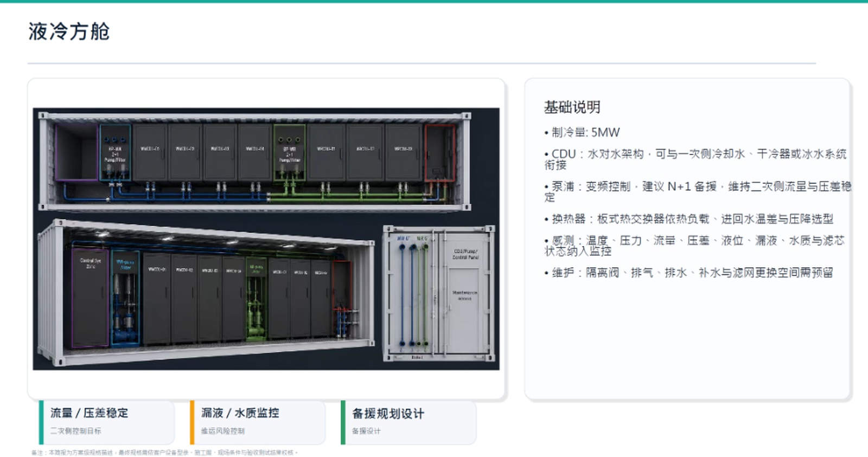
Task: Select the 备注 footnote at slide bottom
Action: point(164,453)
